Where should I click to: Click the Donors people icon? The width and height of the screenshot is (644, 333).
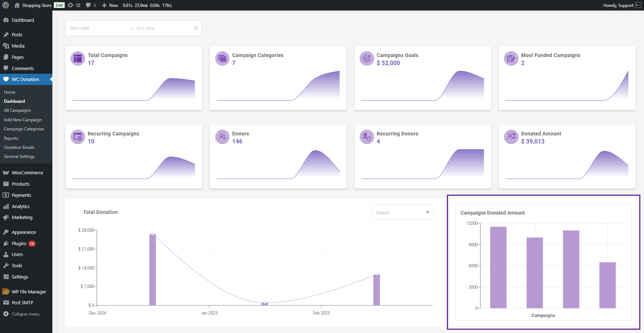[222, 137]
